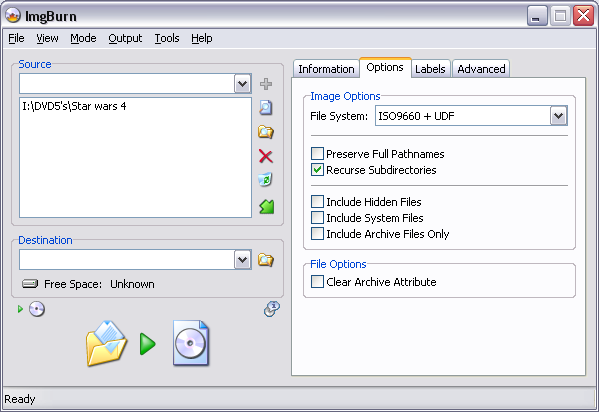Image resolution: width=599 pixels, height=412 pixels.
Task: Open the Source path dropdown arrow
Action: click(x=243, y=84)
